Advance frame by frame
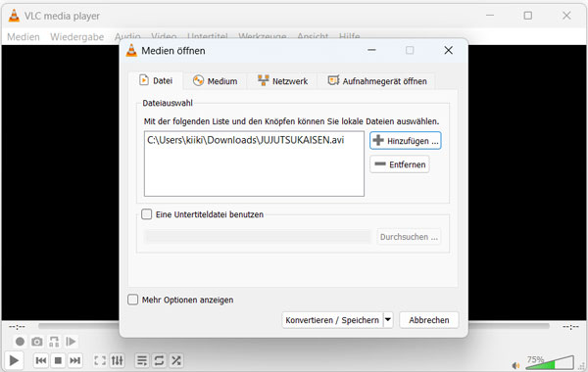 71,342
